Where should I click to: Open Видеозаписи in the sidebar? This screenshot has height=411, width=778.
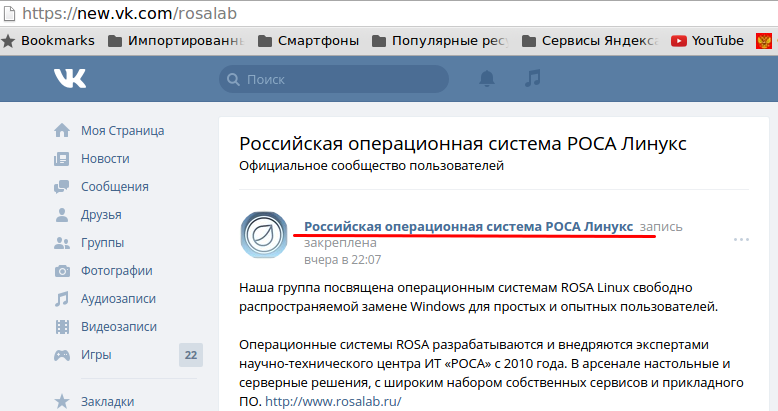[x=119, y=327]
